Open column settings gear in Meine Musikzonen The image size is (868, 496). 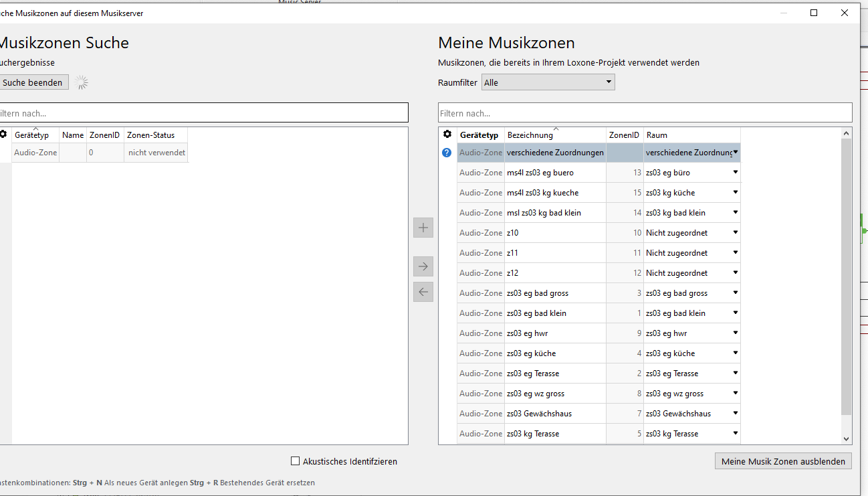(x=447, y=135)
